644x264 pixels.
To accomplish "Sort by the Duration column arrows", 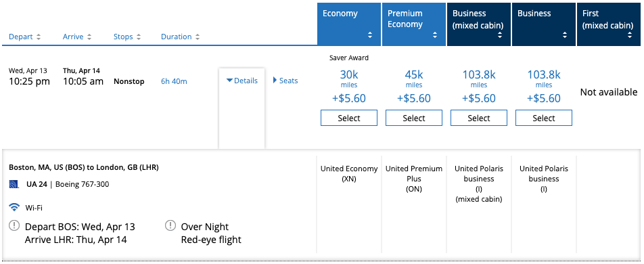I will [198, 37].
